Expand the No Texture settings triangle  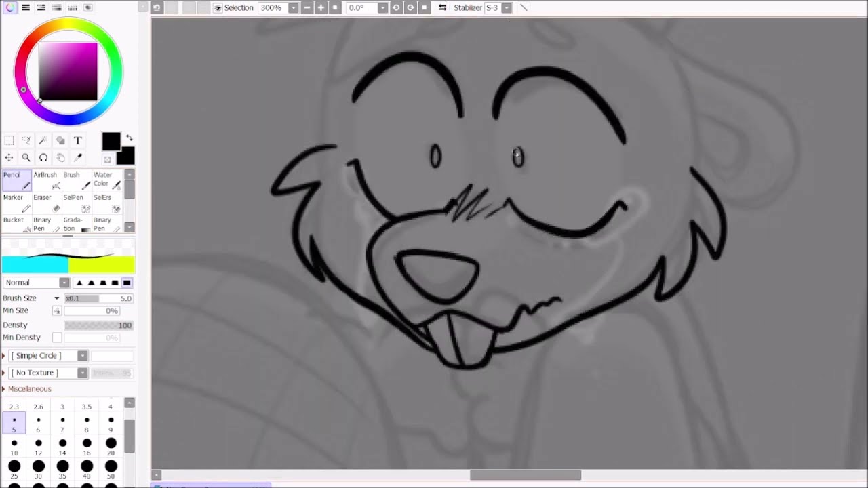pyautogui.click(x=3, y=373)
